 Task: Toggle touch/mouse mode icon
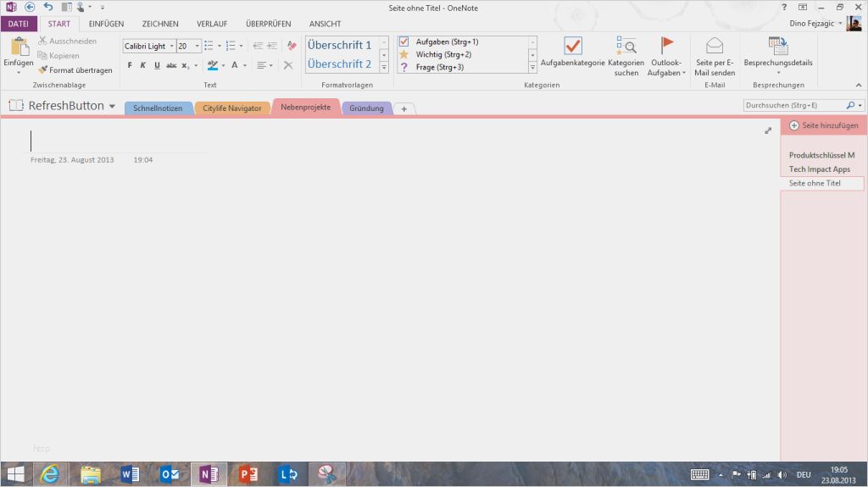coord(81,7)
